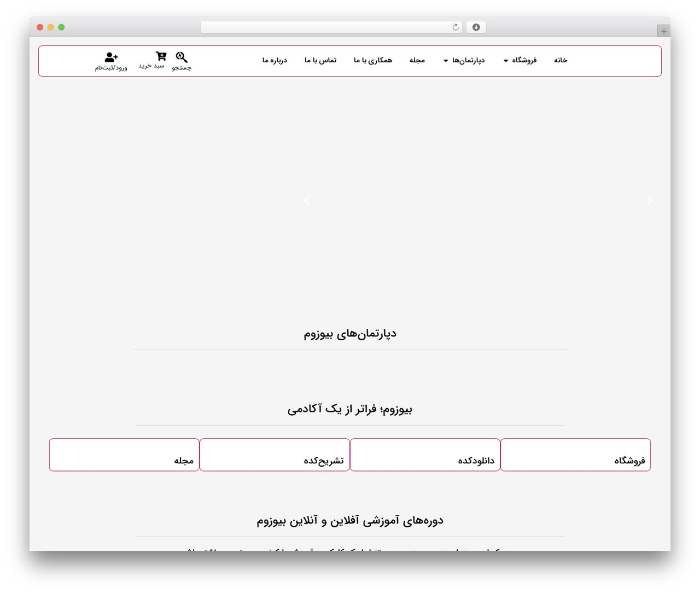
Task: Expand the فروشگاه dropdown in the navbar
Action: click(520, 60)
